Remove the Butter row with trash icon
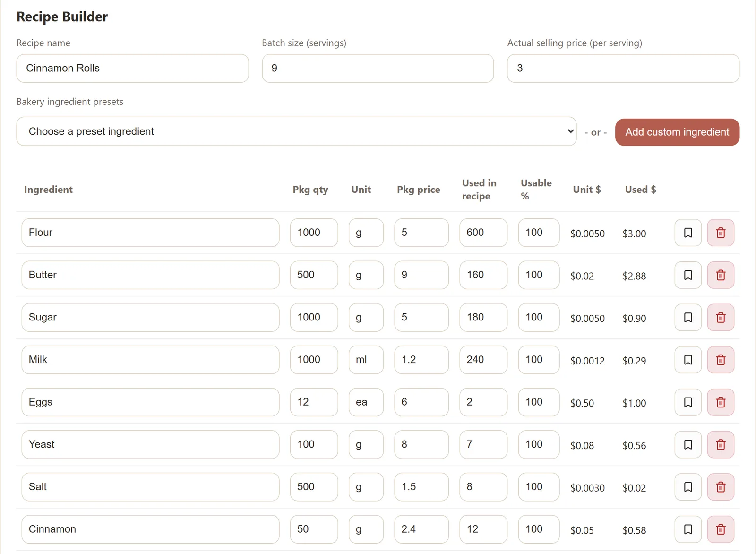This screenshot has height=554, width=756. [721, 275]
